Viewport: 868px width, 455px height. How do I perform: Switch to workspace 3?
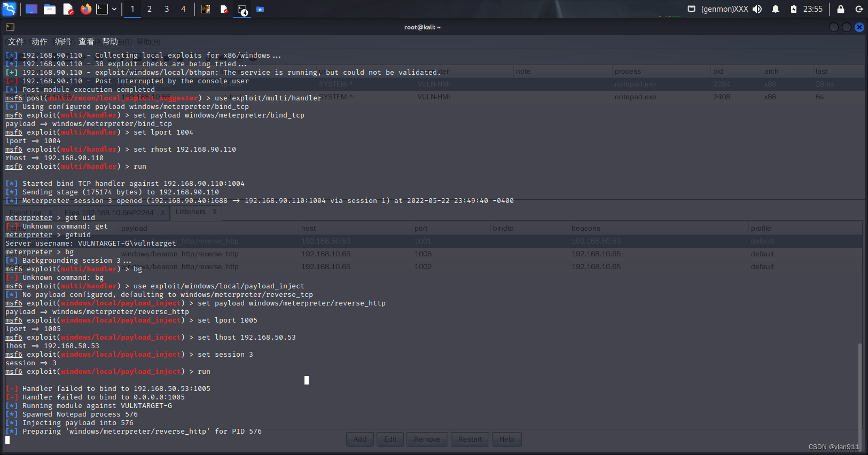167,9
